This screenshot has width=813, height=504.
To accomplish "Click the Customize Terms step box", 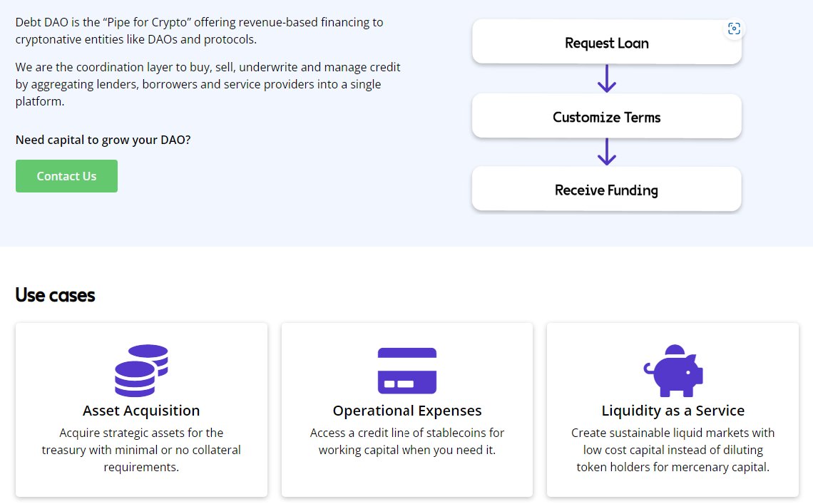I will [x=606, y=117].
